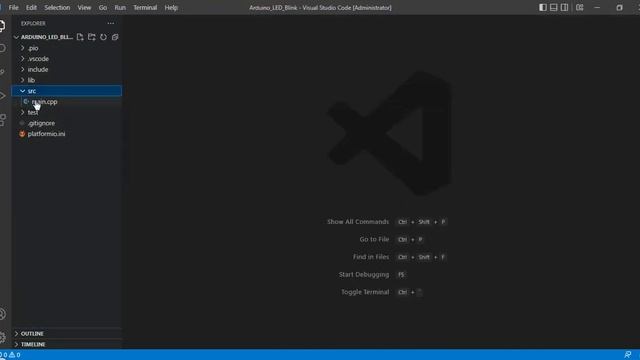Refresh the Explorer file tree

[x=103, y=37]
